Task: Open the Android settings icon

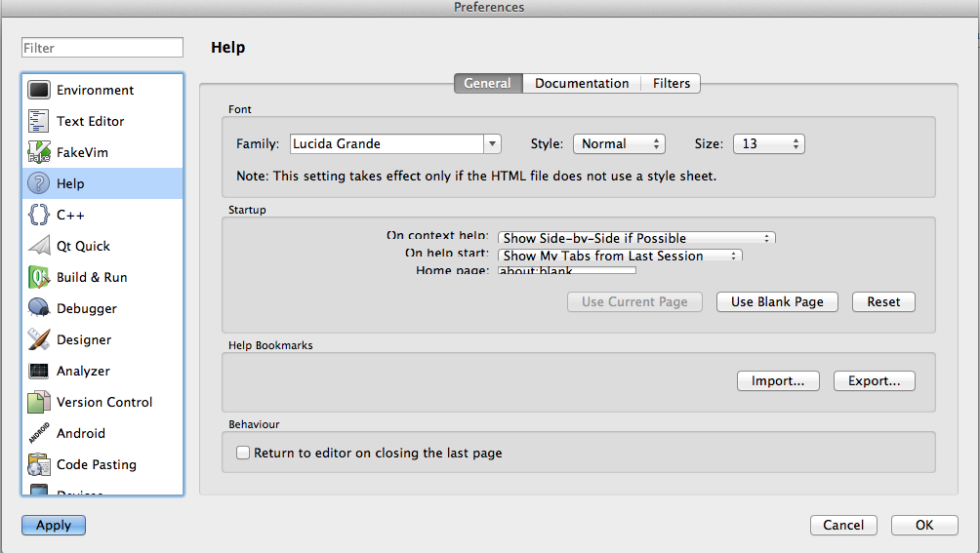Action: (x=39, y=434)
